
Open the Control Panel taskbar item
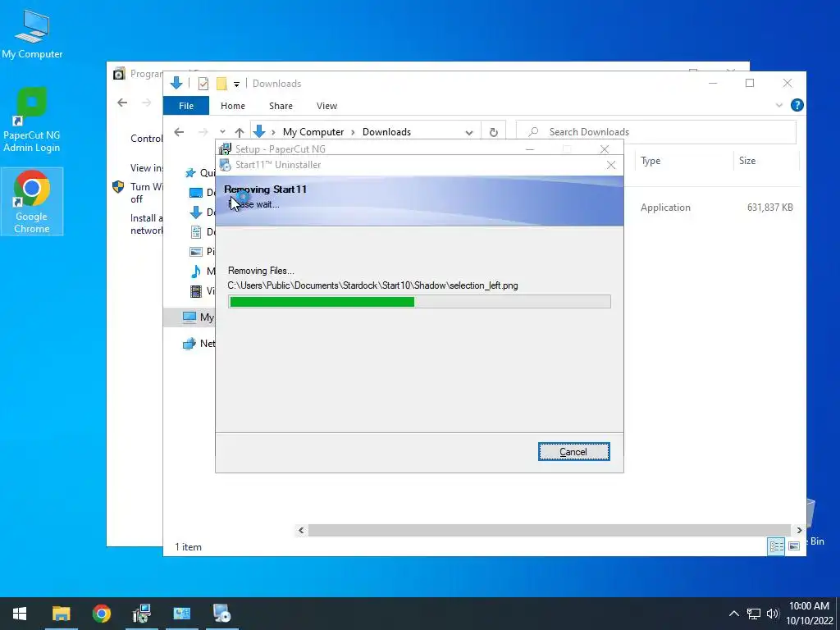pos(181,614)
